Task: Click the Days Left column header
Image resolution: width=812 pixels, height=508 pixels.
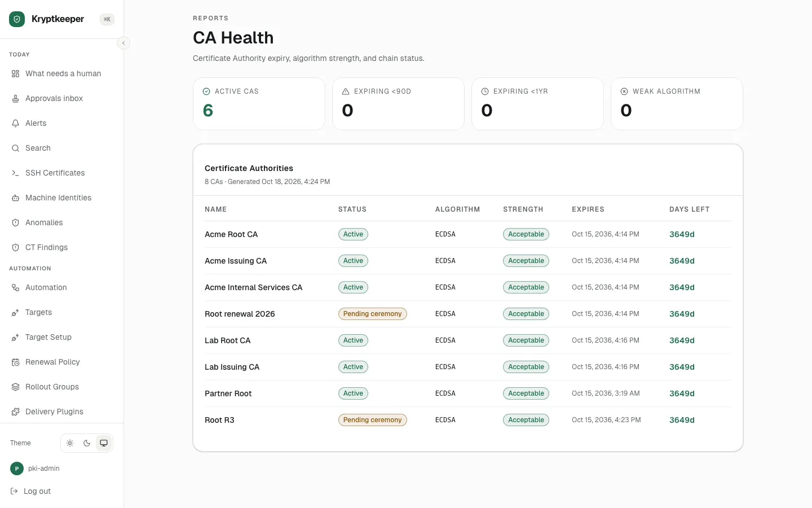Action: click(x=689, y=209)
